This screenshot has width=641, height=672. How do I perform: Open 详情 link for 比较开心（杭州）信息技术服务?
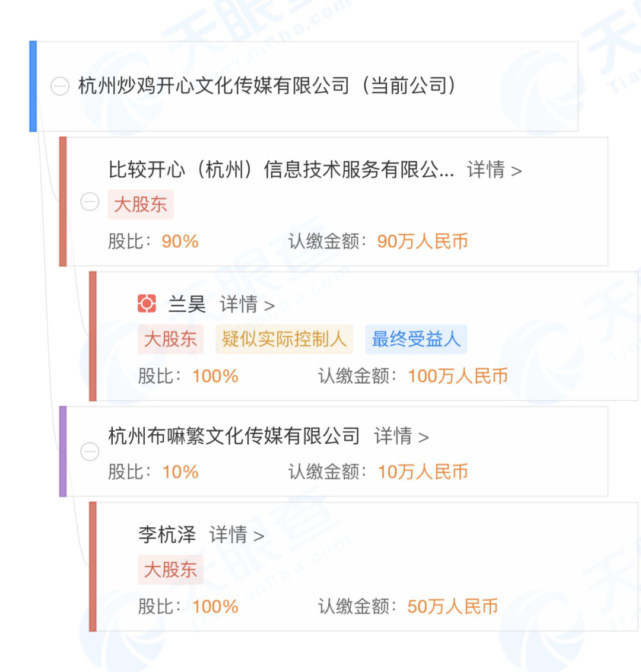(494, 170)
